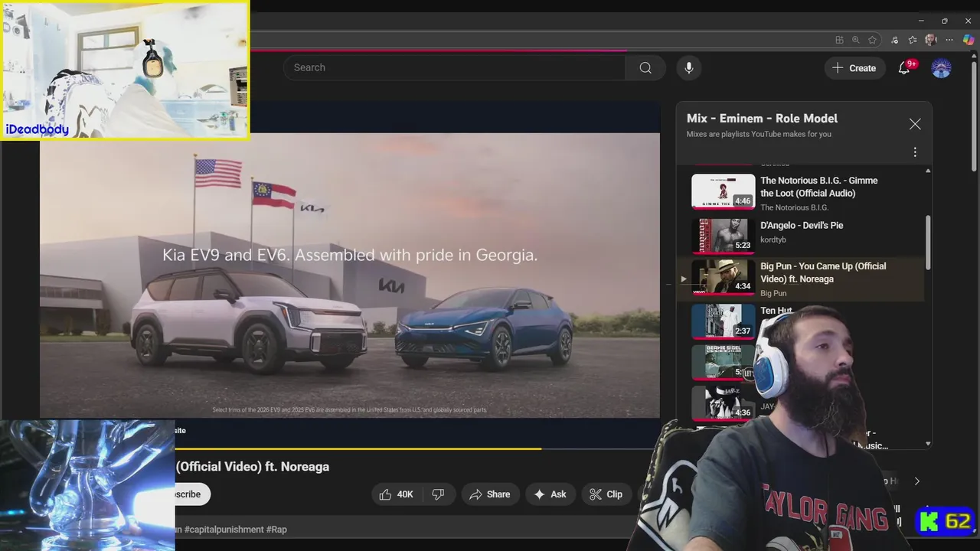Open the Beanie Sigel thumbnail in the playlist
Viewport: 980px width, 551px height.
coord(723,362)
